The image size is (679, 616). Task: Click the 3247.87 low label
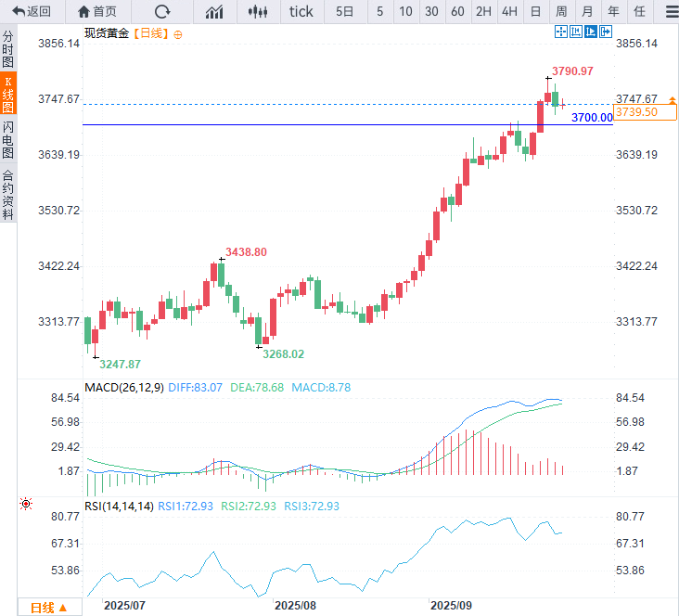(120, 365)
